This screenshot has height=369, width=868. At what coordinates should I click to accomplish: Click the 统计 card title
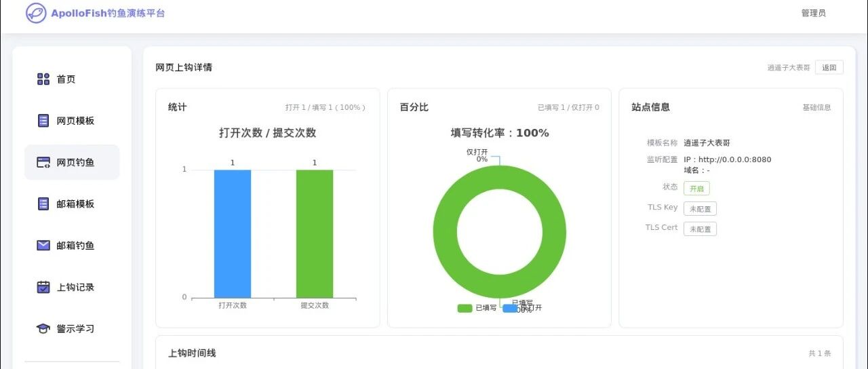178,107
